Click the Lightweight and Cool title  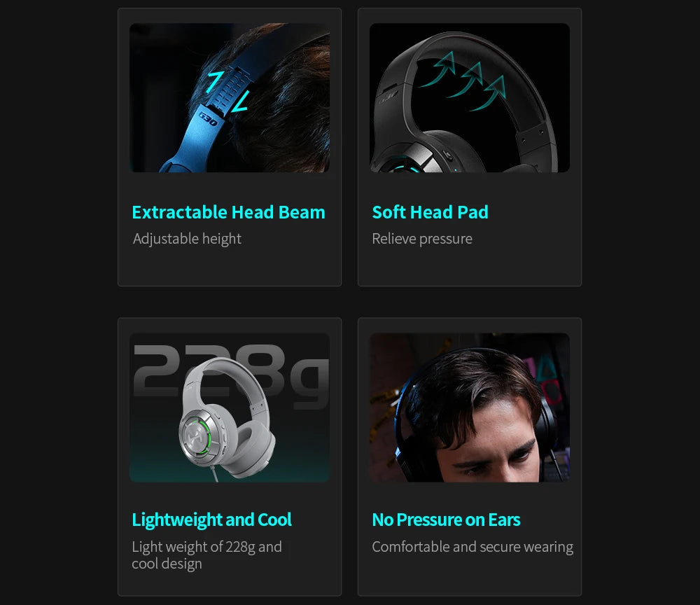click(211, 520)
